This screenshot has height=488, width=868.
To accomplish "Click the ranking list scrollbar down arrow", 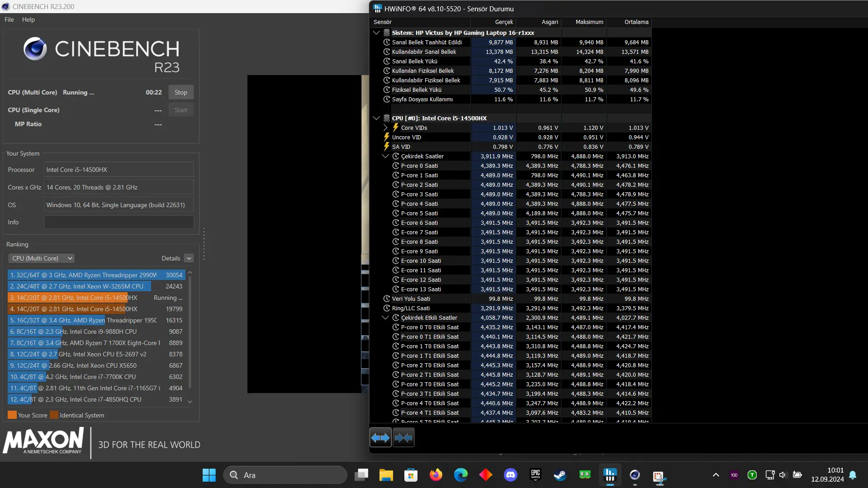I will (190, 401).
